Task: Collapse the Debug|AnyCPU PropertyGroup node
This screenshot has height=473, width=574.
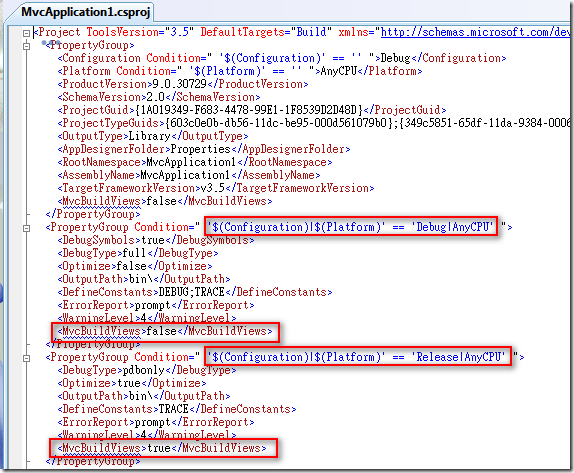Action: coord(26,228)
